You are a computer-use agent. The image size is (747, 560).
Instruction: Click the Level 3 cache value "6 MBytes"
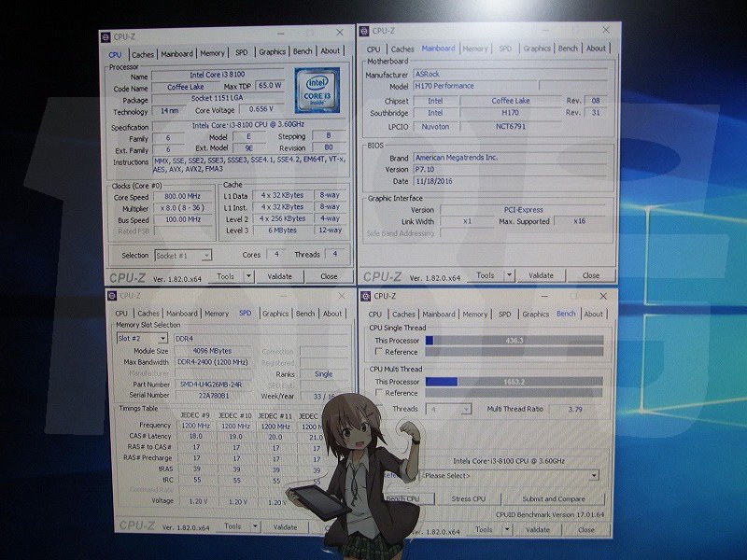[282, 230]
